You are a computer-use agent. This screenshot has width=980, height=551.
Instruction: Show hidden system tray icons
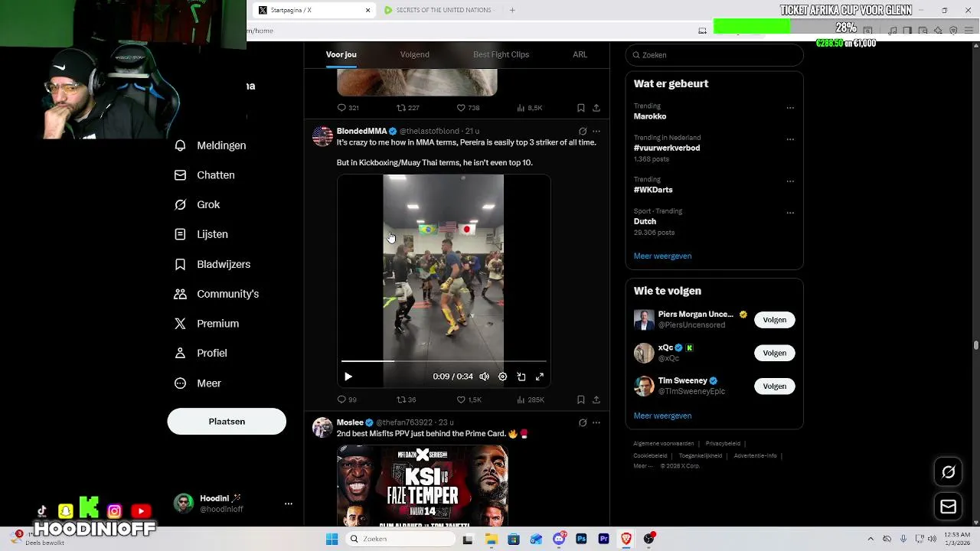click(870, 539)
